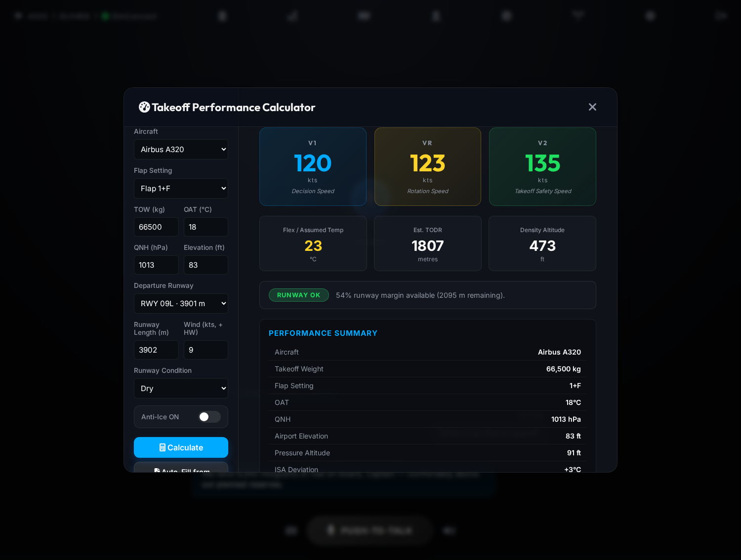Image resolution: width=741 pixels, height=560 pixels.
Task: Click the QNH 1013 hPa summary row
Action: point(428,419)
